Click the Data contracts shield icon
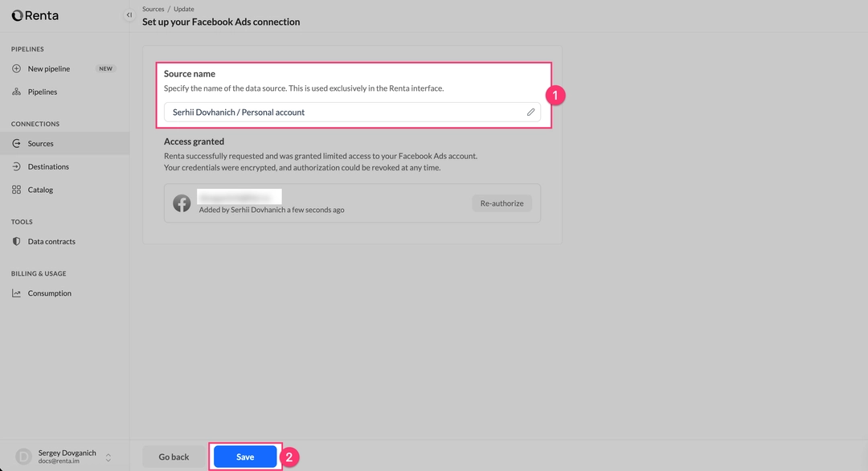868x471 pixels. 17,242
